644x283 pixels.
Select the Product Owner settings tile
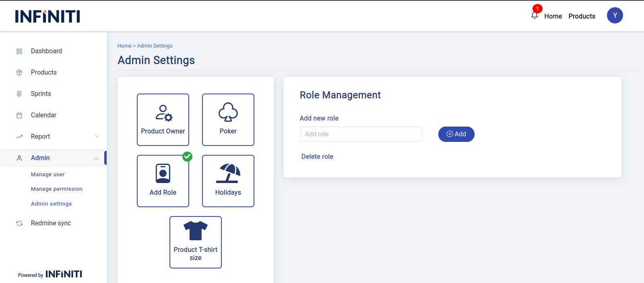(163, 120)
